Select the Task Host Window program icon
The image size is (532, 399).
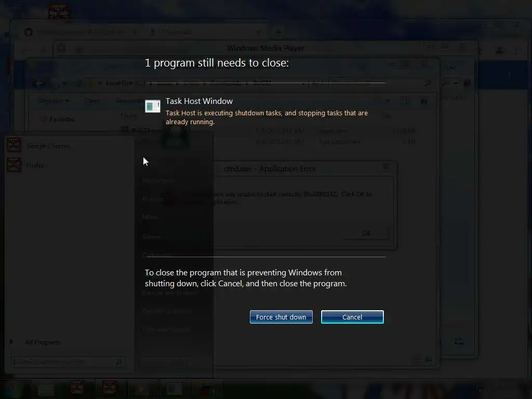(153, 106)
